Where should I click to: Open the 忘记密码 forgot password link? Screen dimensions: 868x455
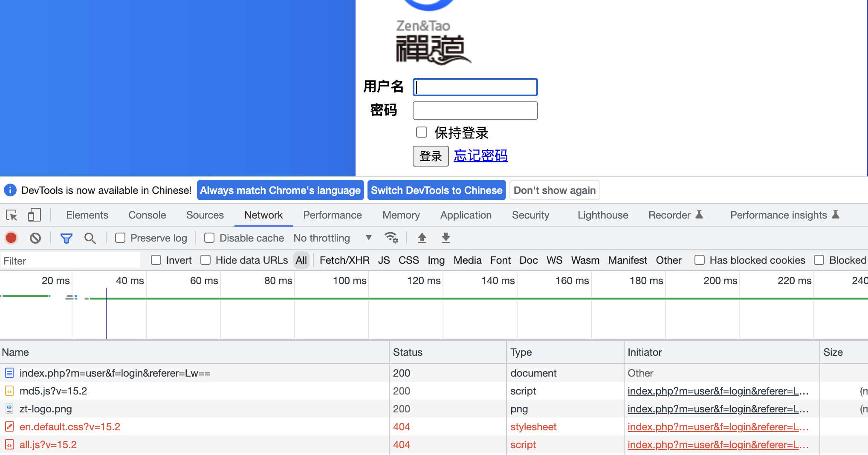pos(480,156)
